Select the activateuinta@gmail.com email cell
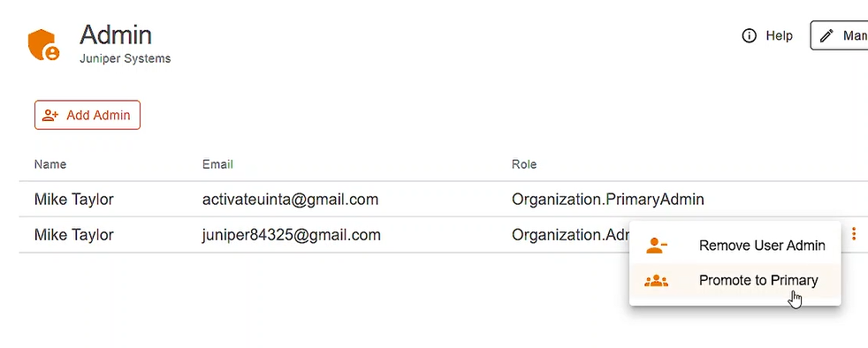868x348 pixels. [291, 200]
